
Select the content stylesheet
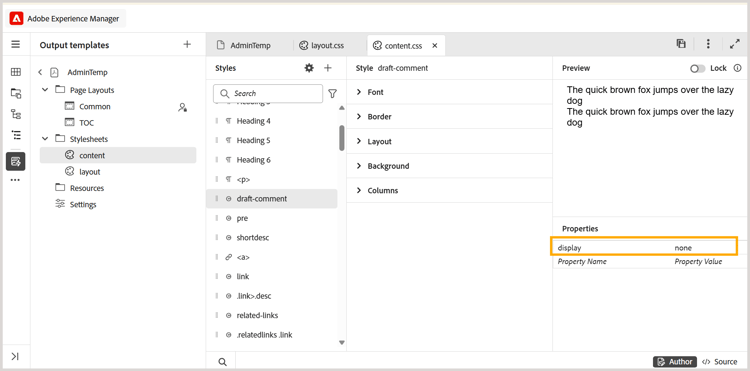point(118,155)
